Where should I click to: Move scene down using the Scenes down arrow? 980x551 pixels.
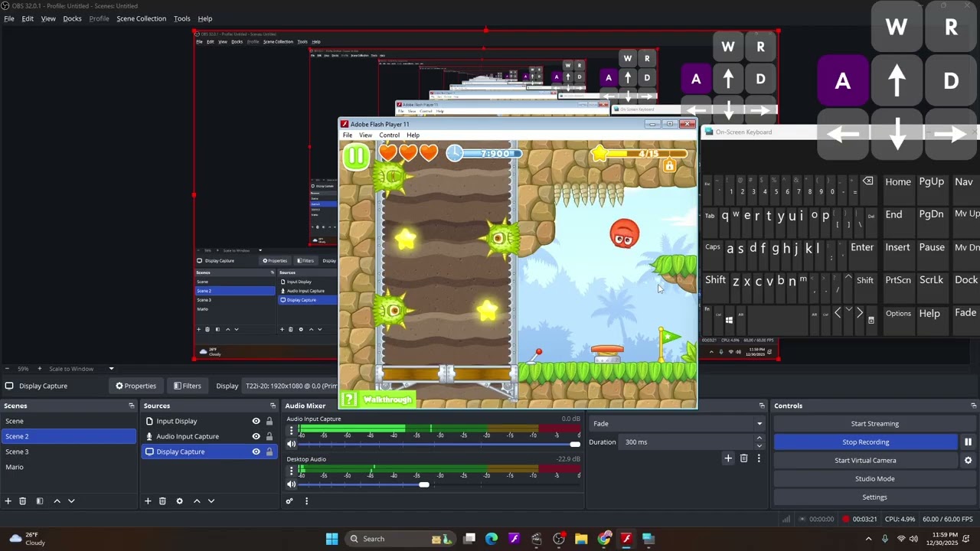tap(71, 501)
